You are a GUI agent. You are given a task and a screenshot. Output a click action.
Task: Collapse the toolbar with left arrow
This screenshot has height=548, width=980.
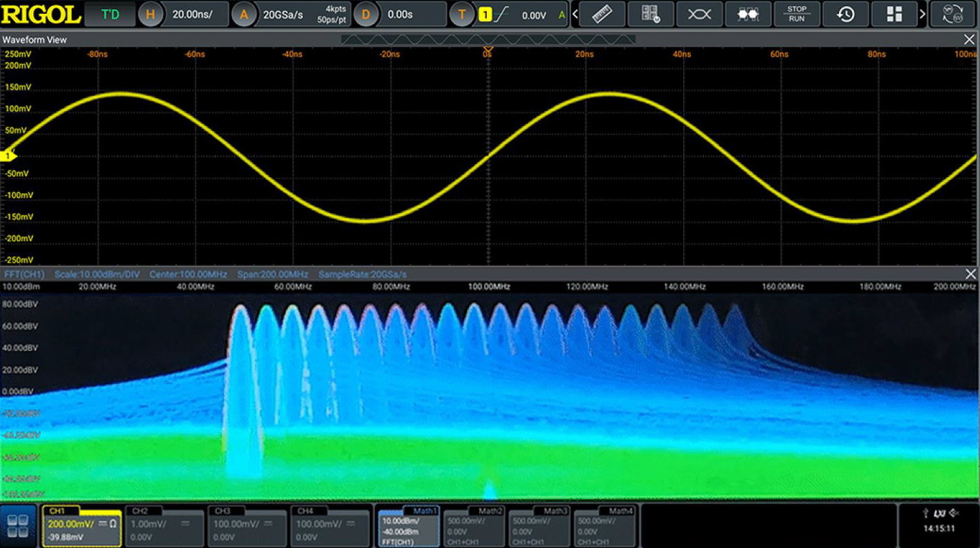(x=575, y=14)
